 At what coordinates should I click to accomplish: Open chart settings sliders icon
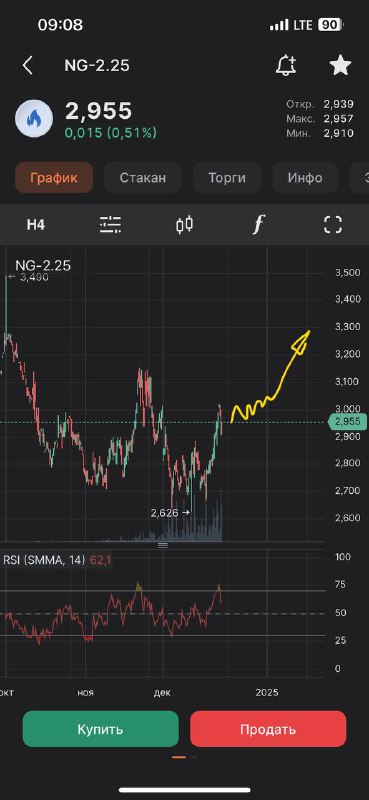click(x=110, y=224)
